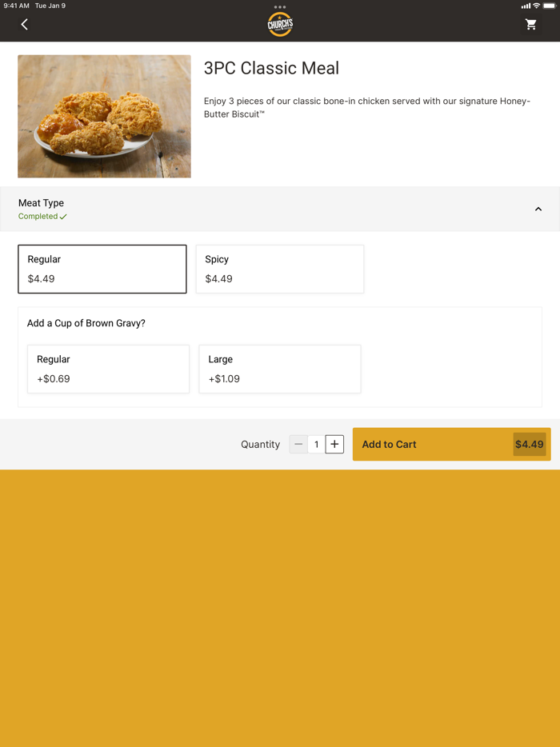Select the Regular meat type
This screenshot has height=747, width=560.
(102, 269)
